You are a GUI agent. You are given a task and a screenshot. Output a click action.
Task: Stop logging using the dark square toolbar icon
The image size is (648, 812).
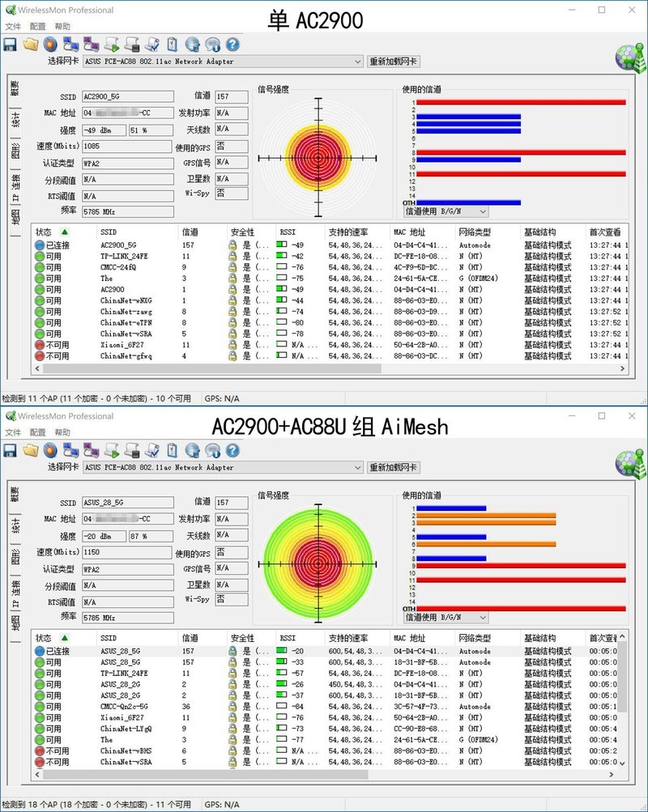point(130,43)
